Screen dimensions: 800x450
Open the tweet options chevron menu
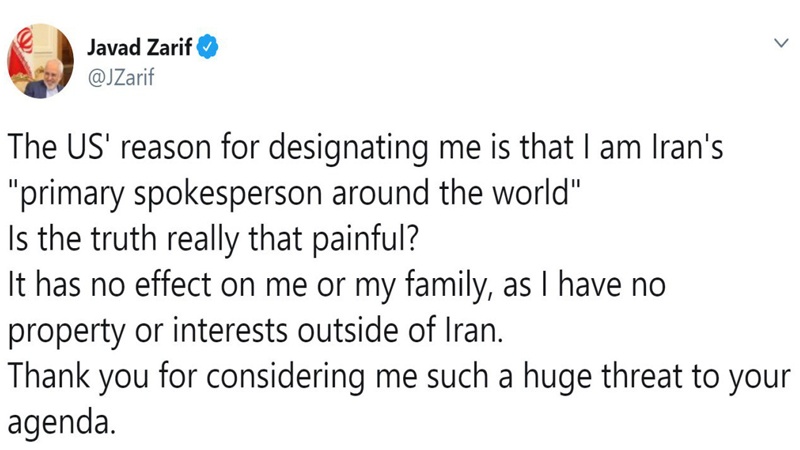click(x=781, y=43)
